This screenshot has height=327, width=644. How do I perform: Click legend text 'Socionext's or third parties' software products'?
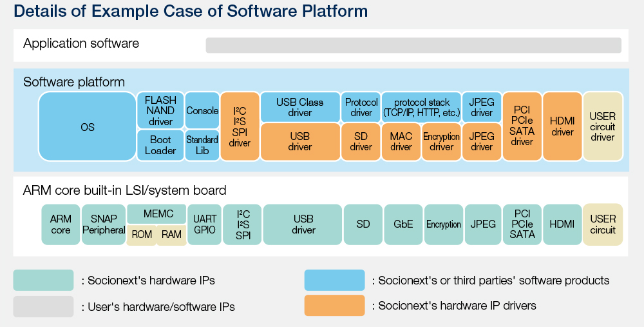pos(494,281)
